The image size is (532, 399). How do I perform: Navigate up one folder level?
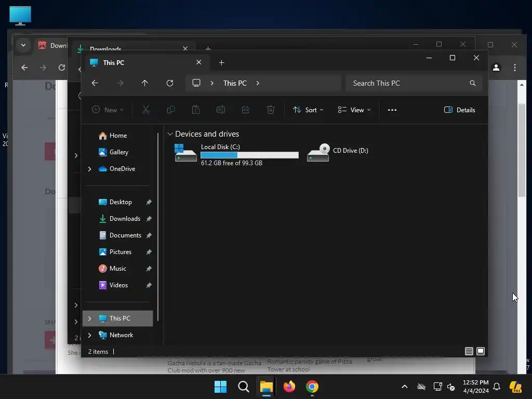pyautogui.click(x=145, y=83)
